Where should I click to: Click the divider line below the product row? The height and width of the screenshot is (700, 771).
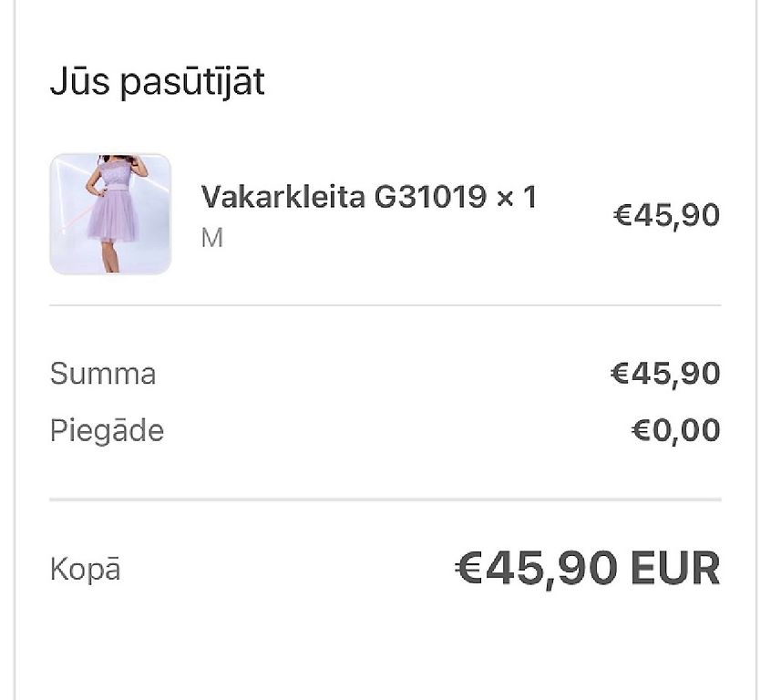(385, 305)
